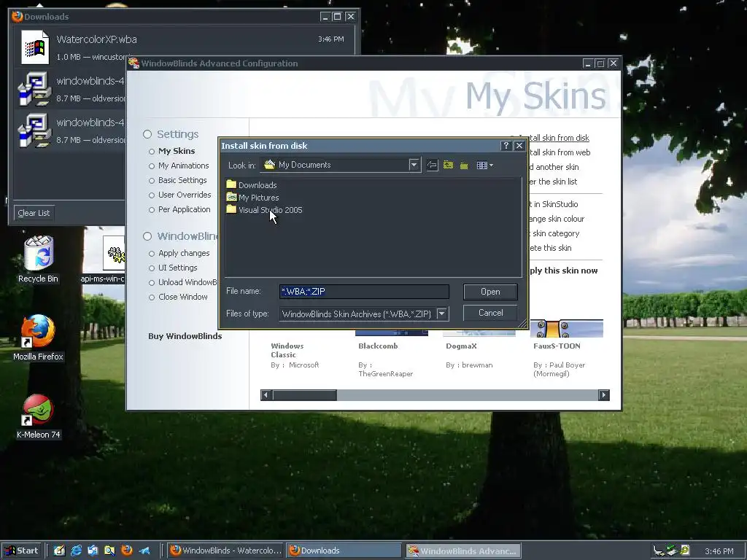
Task: Create a new folder in file dialog
Action: coord(464,166)
